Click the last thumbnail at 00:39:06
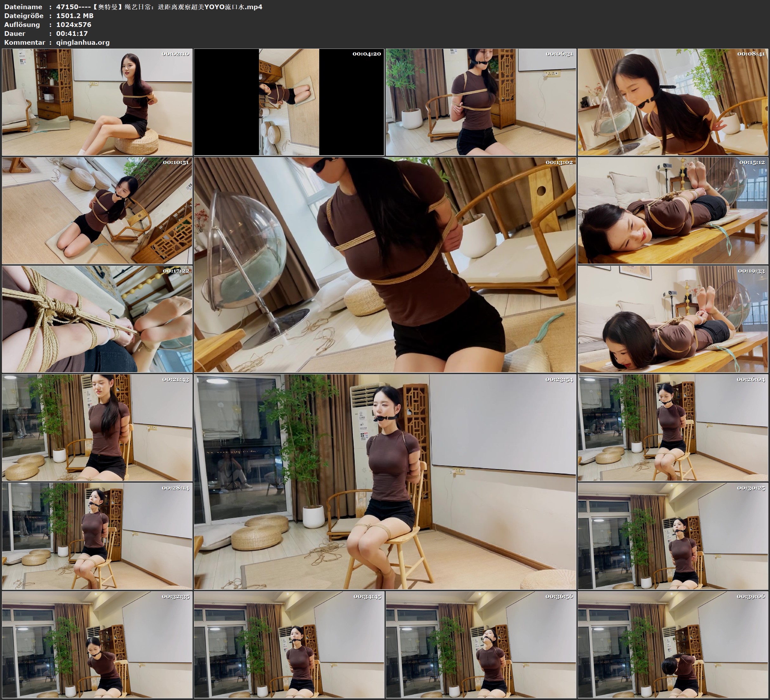 click(673, 644)
